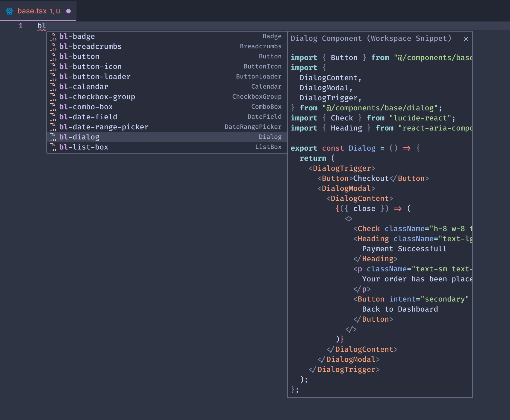Choose the bl-date-field suggestion
This screenshot has width=510, height=420.
(x=167, y=117)
